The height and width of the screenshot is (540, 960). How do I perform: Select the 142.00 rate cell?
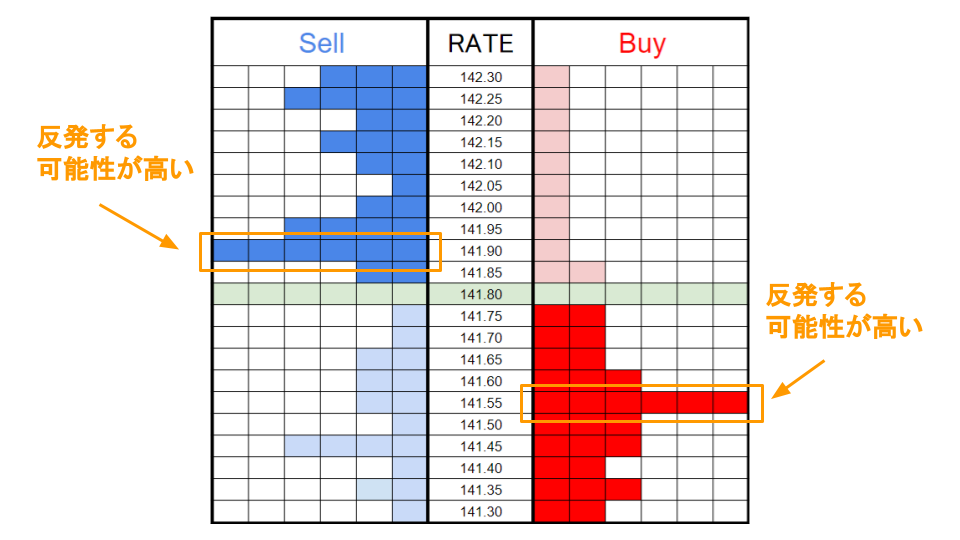[480, 208]
